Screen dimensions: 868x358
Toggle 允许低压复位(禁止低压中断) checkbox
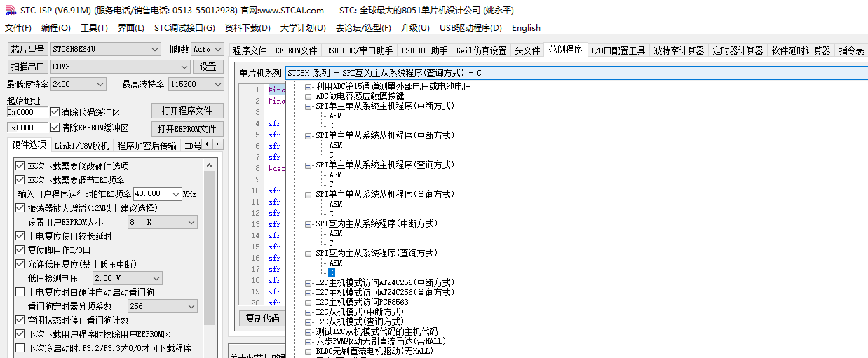point(20,264)
